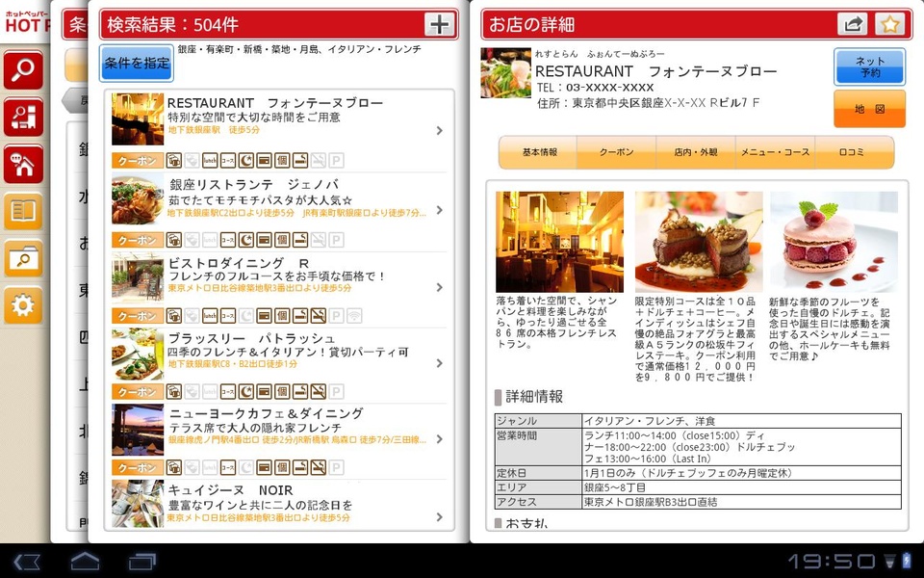Tap lunch icon under ビストロダイニング R
Screen dimensions: 924x578
pyautogui.click(x=210, y=316)
